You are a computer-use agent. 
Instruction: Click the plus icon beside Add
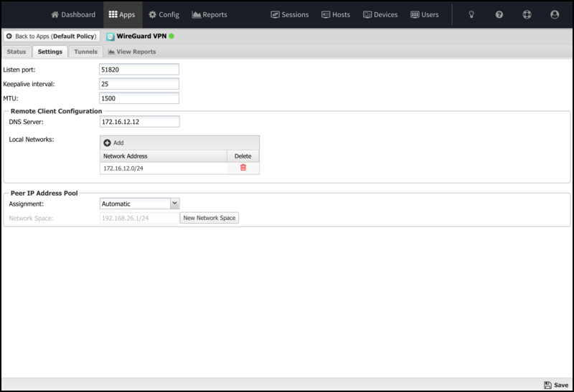[x=107, y=143]
